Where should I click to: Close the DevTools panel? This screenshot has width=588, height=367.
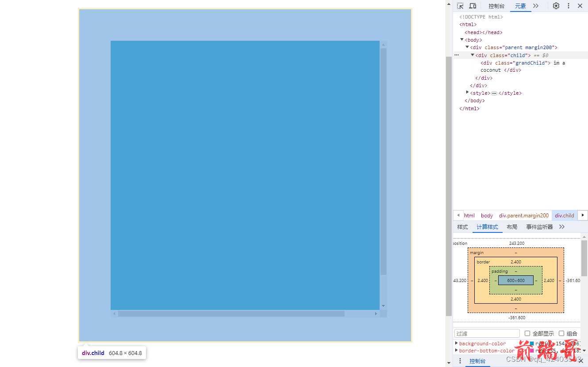pos(580,6)
